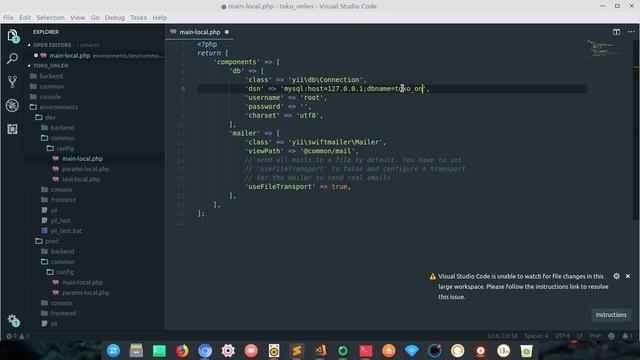Collapse the dev folder
The image size is (640, 360).
tap(50, 118)
